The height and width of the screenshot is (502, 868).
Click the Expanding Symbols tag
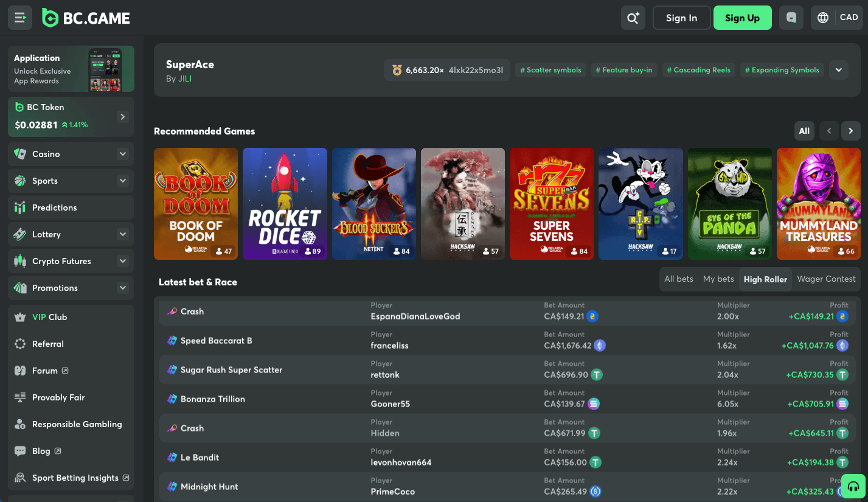click(782, 70)
